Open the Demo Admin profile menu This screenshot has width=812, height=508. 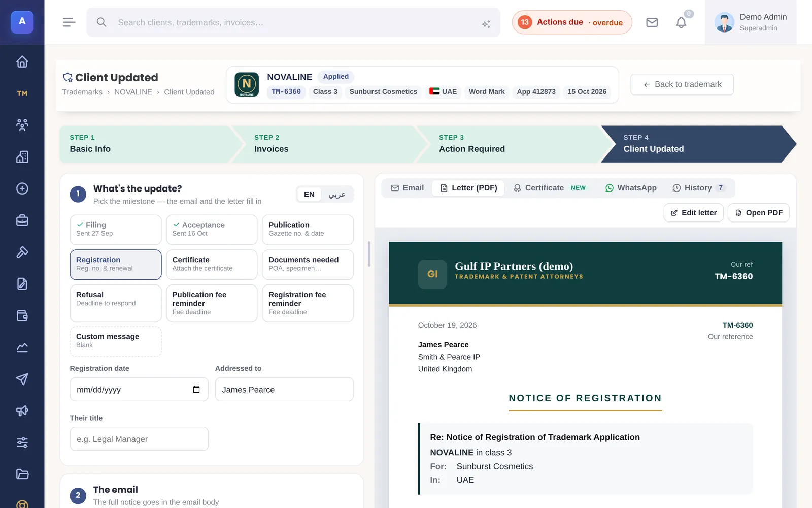click(751, 22)
